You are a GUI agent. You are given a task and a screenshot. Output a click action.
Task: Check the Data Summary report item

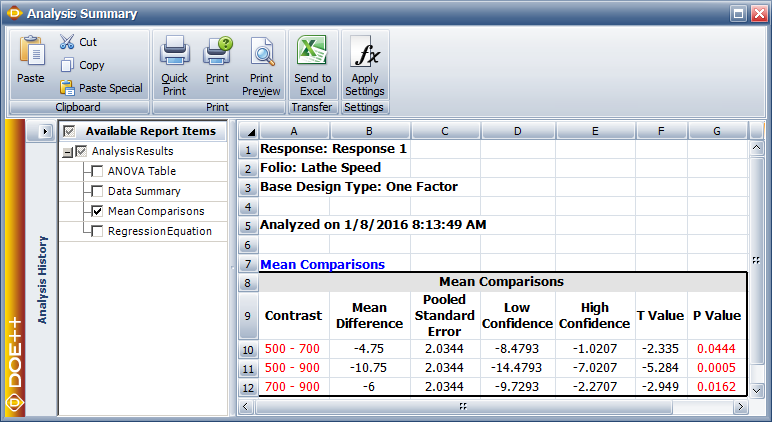[x=97, y=191]
